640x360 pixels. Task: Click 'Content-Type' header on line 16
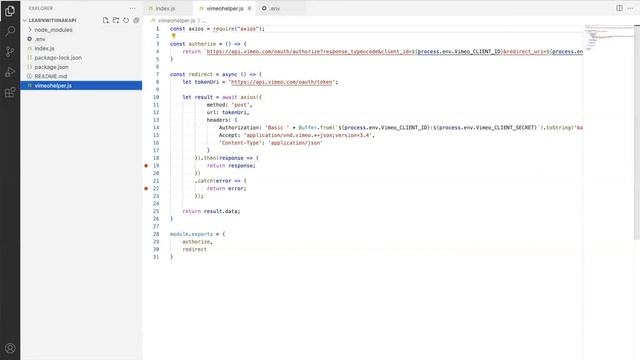243,143
